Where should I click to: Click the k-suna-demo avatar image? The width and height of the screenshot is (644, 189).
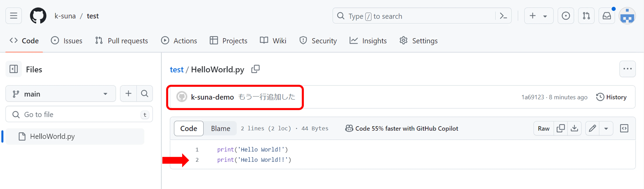181,97
